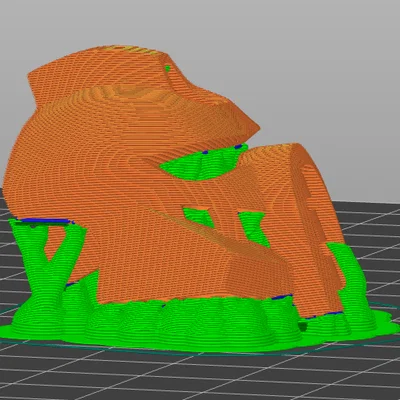Click the green support under the beak overhang
The image size is (400, 400).
(203, 163)
